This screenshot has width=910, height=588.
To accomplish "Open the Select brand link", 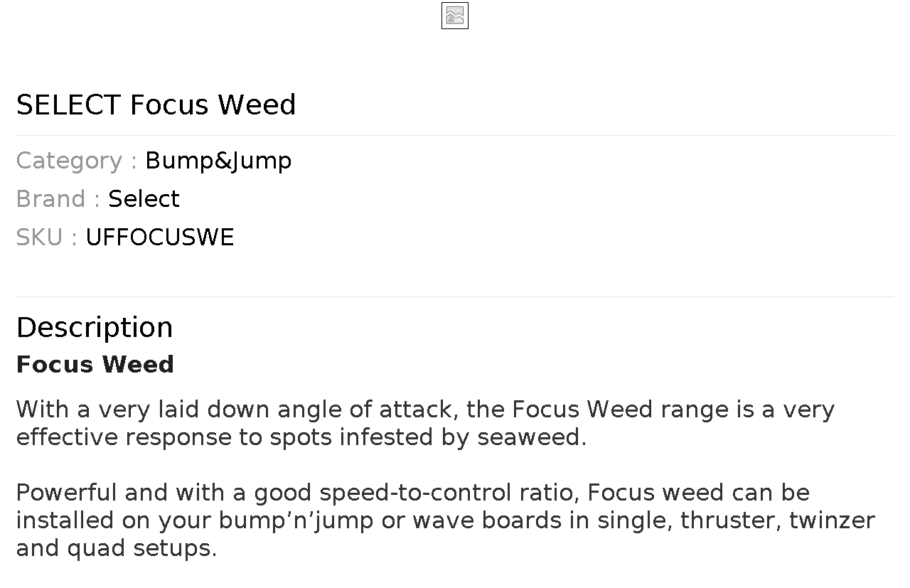I will [x=144, y=199].
